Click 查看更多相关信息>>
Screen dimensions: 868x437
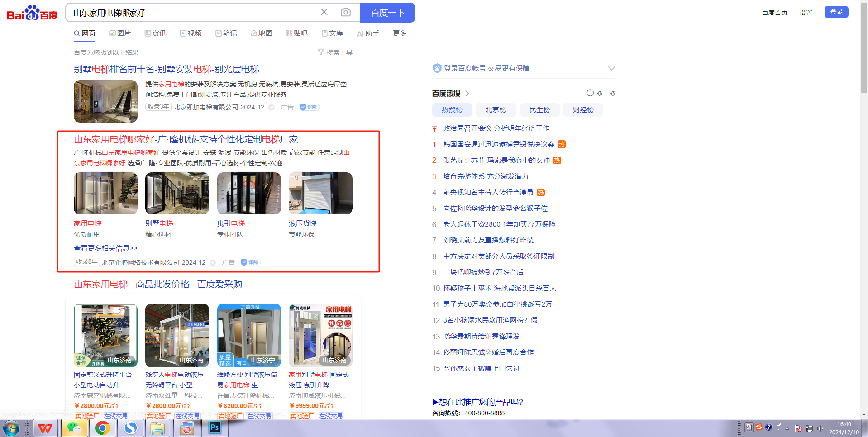tap(105, 248)
